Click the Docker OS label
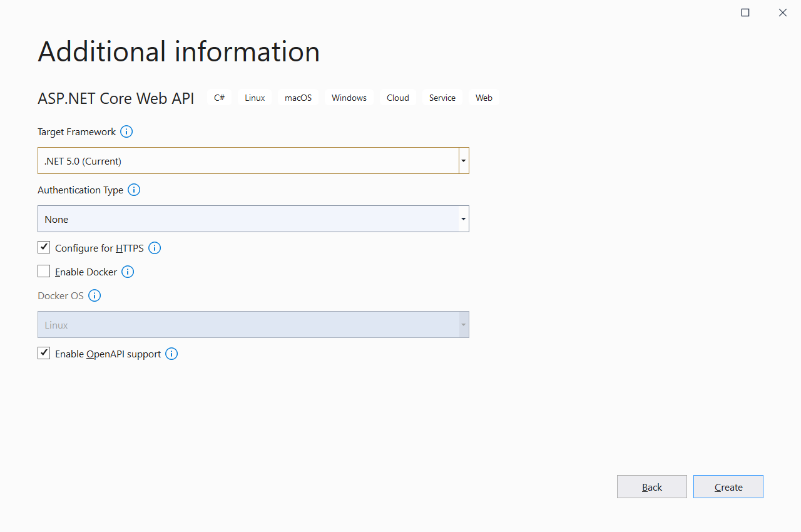 click(61, 295)
